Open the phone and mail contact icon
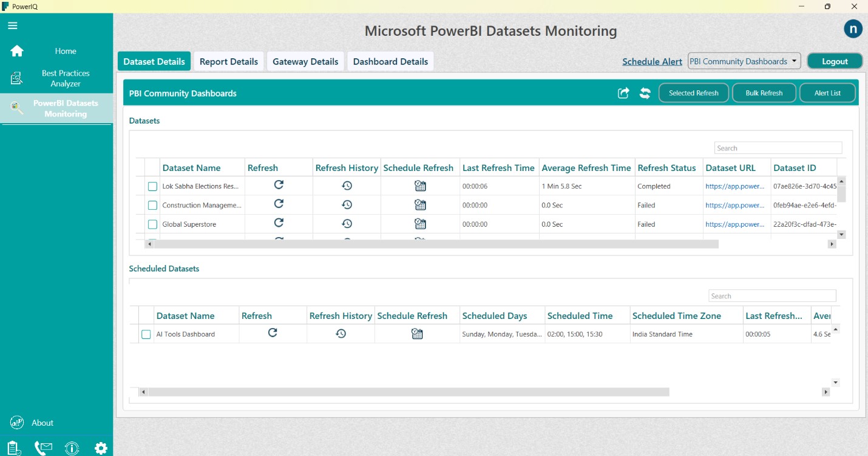This screenshot has width=868, height=456. point(43,448)
